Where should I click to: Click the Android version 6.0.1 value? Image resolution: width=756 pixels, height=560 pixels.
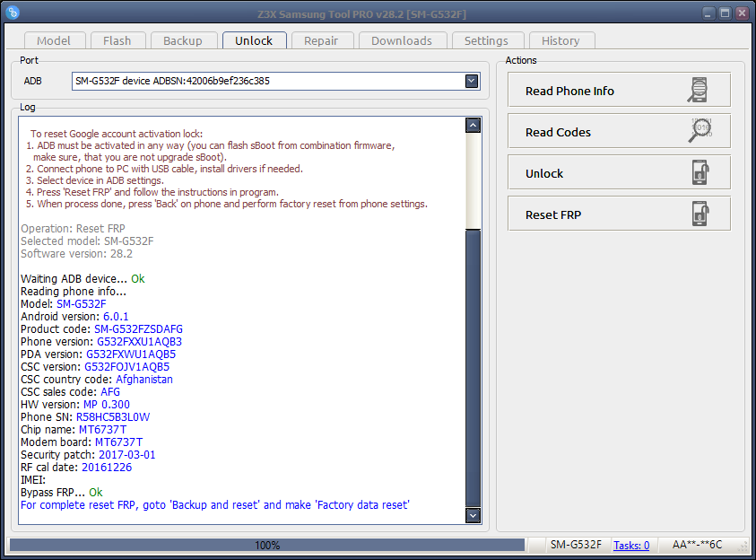coord(116,317)
